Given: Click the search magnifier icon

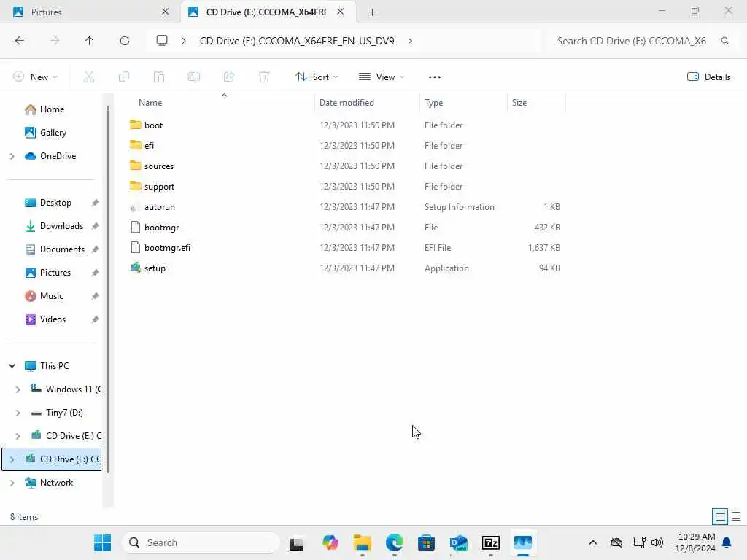Looking at the screenshot, I should tap(725, 41).
